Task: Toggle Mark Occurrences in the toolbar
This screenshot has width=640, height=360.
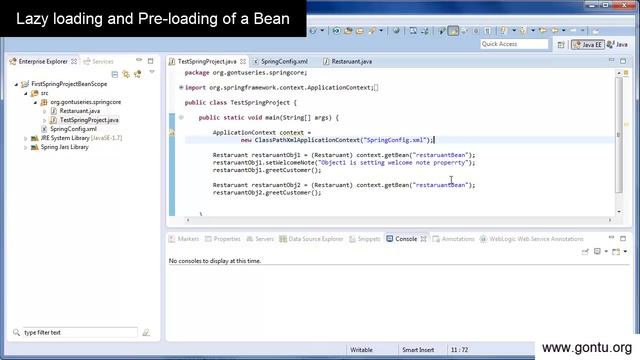Action: coord(453,31)
